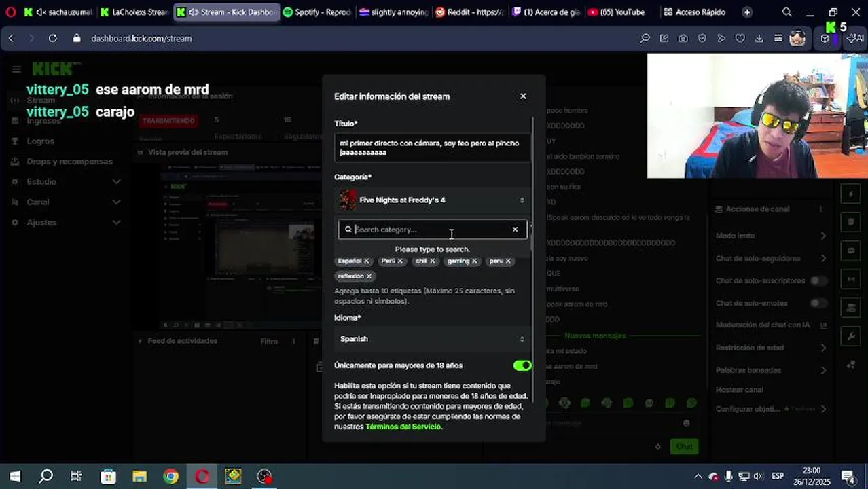Clear the category search field
This screenshot has width=868, height=489.
point(515,230)
